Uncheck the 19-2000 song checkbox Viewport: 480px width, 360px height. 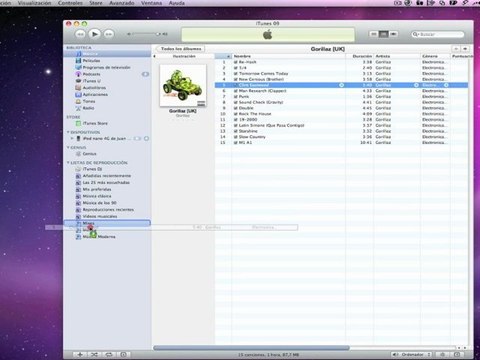(236, 120)
